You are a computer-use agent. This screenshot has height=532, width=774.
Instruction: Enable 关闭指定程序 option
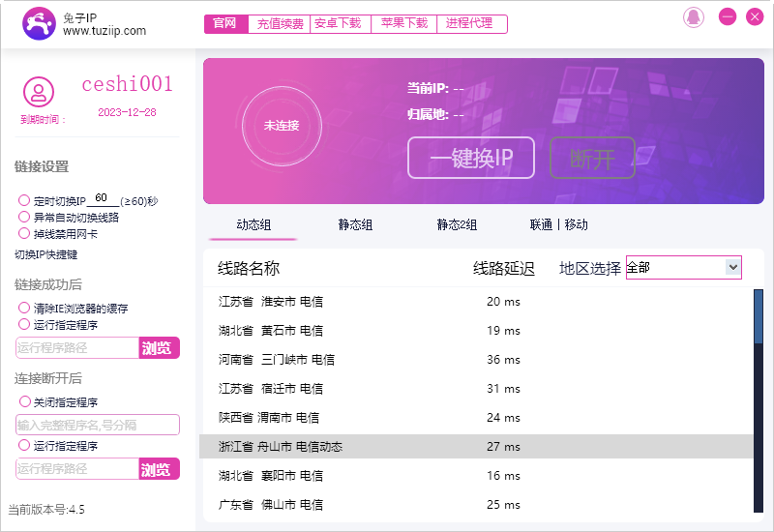(24, 401)
